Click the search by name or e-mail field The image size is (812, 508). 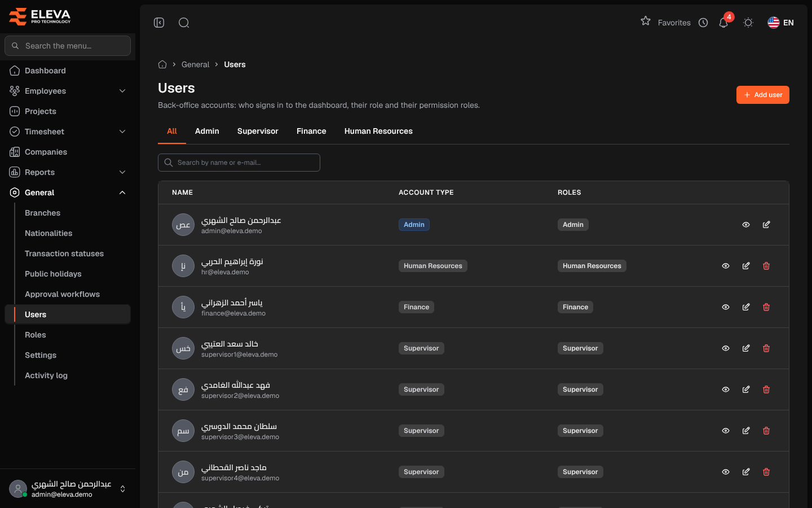click(x=239, y=163)
